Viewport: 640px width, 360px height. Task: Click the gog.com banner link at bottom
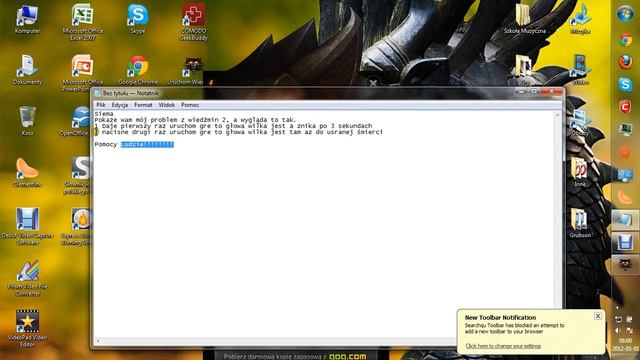pos(347,356)
